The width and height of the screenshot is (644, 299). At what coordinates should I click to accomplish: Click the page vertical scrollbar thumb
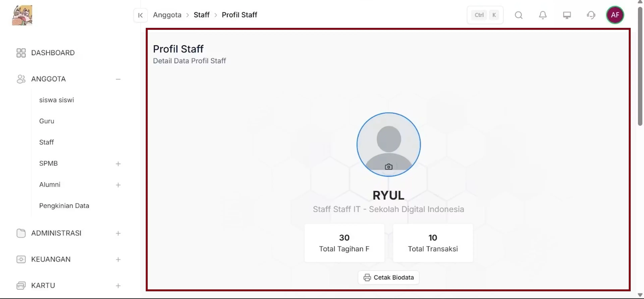[x=640, y=66]
